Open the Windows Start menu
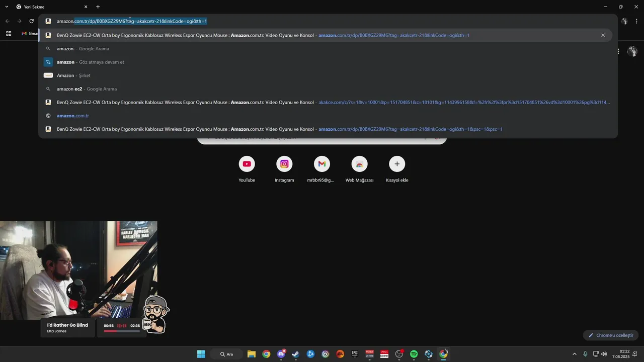 201,354
